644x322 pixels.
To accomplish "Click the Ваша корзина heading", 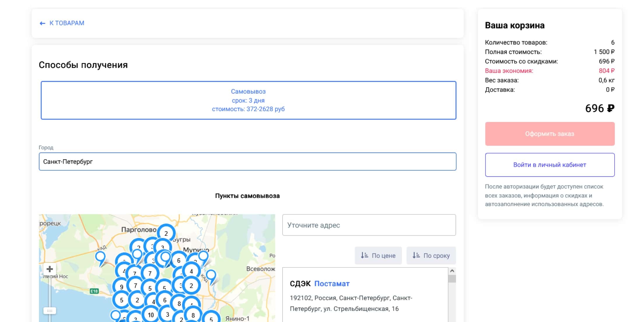I will (514, 25).
